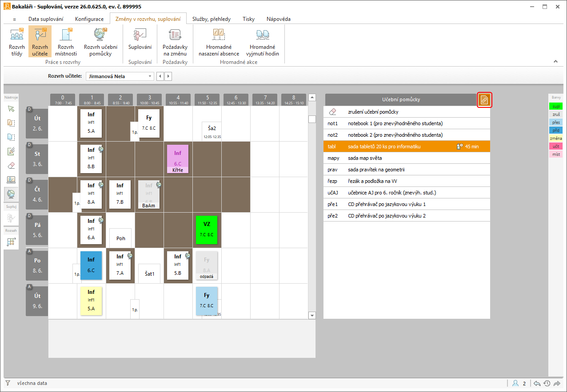
Task: Click the user icon in status bar
Action: [x=515, y=383]
